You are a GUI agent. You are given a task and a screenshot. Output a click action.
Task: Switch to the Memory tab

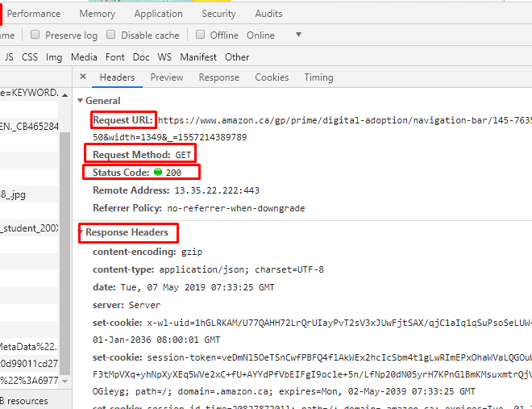click(x=98, y=14)
